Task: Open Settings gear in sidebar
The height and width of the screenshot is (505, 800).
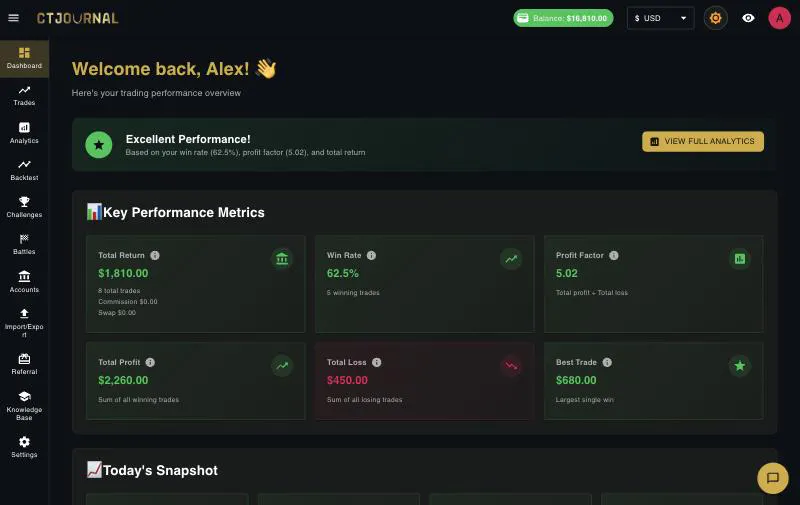Action: coord(24,447)
